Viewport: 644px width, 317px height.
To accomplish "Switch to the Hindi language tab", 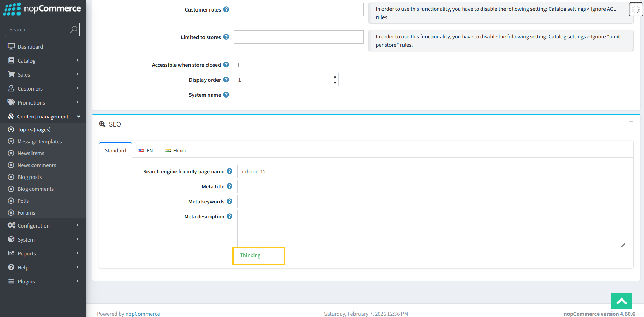I will tap(176, 150).
